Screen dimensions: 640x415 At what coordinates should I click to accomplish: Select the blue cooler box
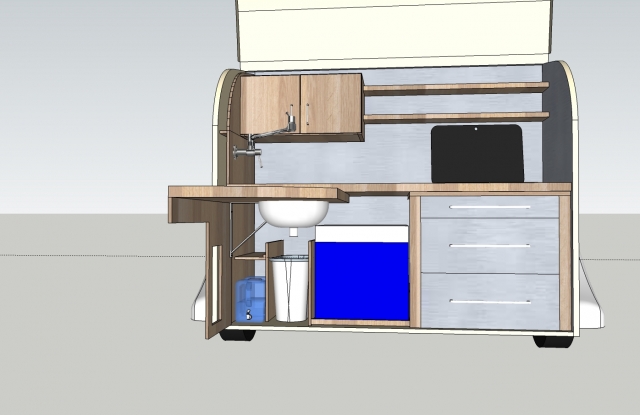click(362, 281)
